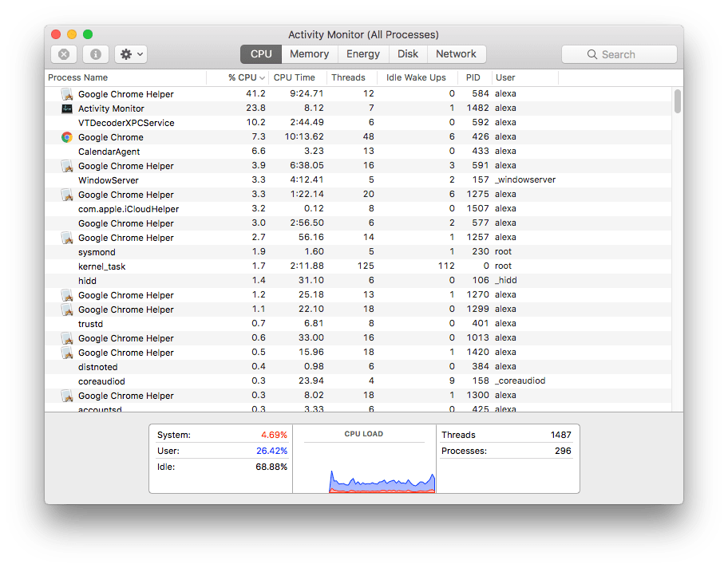
Task: Select the coreaudiod process row
Action: pyautogui.click(x=358, y=382)
